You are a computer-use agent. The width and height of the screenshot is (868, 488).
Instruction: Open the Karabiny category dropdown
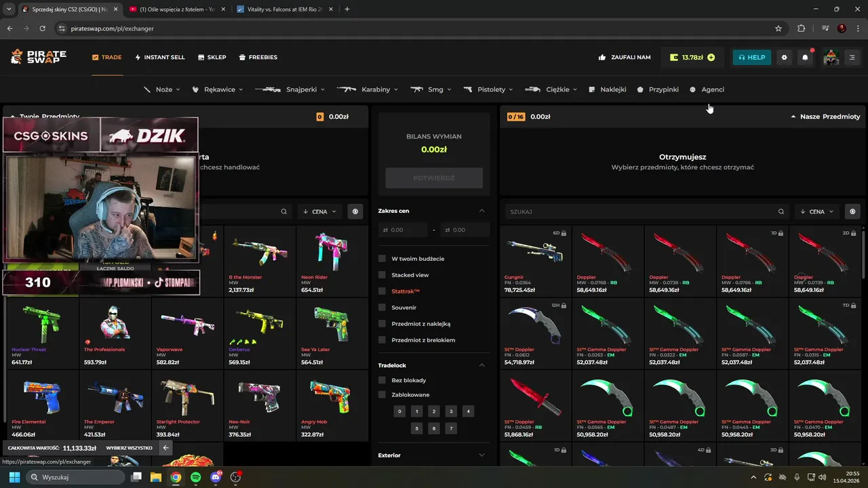click(x=367, y=89)
